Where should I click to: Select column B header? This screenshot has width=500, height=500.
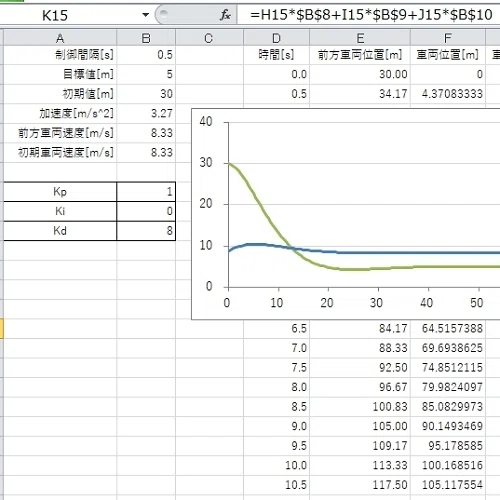pyautogui.click(x=146, y=38)
